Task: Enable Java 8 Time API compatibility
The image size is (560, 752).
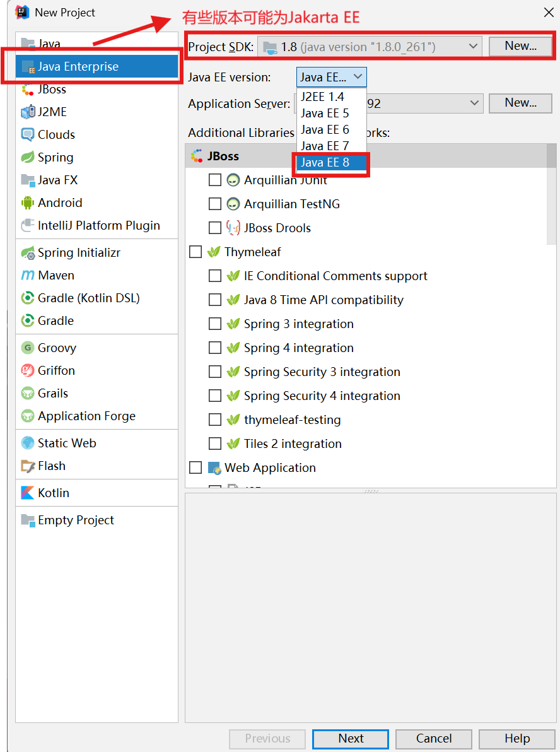Action: [215, 300]
